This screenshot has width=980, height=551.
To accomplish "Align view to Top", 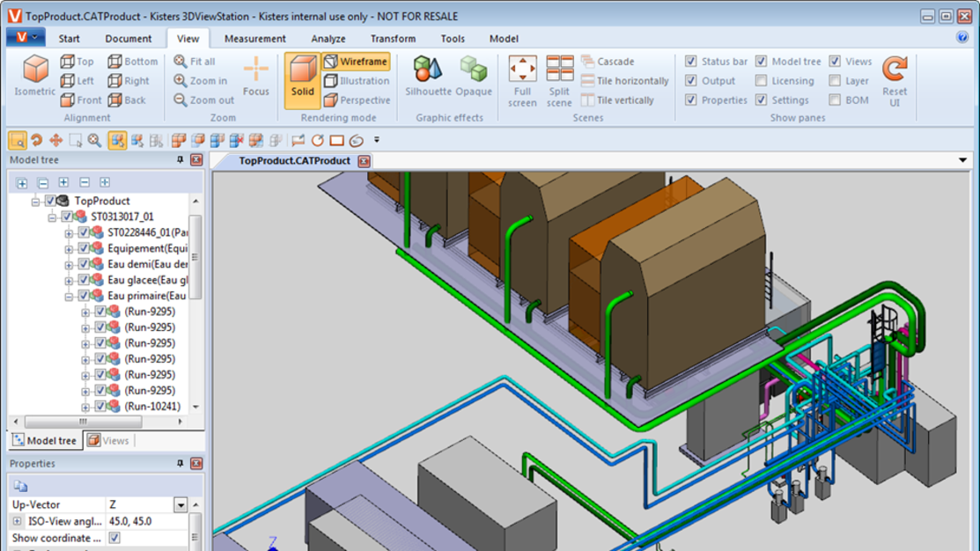I will pos(77,62).
